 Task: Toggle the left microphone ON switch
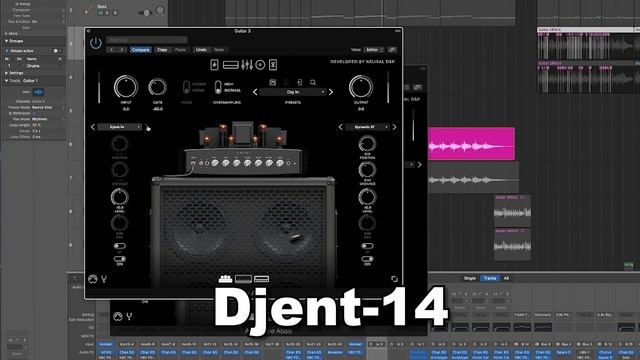point(120,259)
